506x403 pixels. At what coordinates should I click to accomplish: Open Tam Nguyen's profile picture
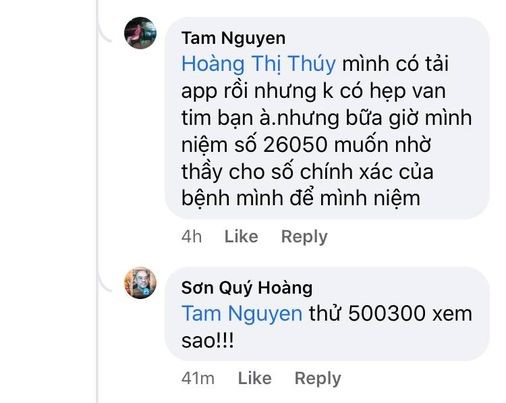click(140, 33)
